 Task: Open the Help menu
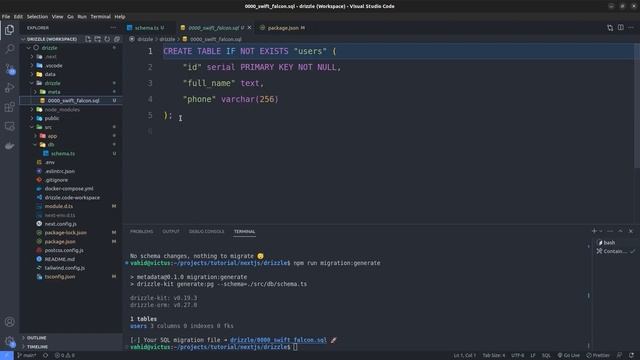tap(120, 17)
